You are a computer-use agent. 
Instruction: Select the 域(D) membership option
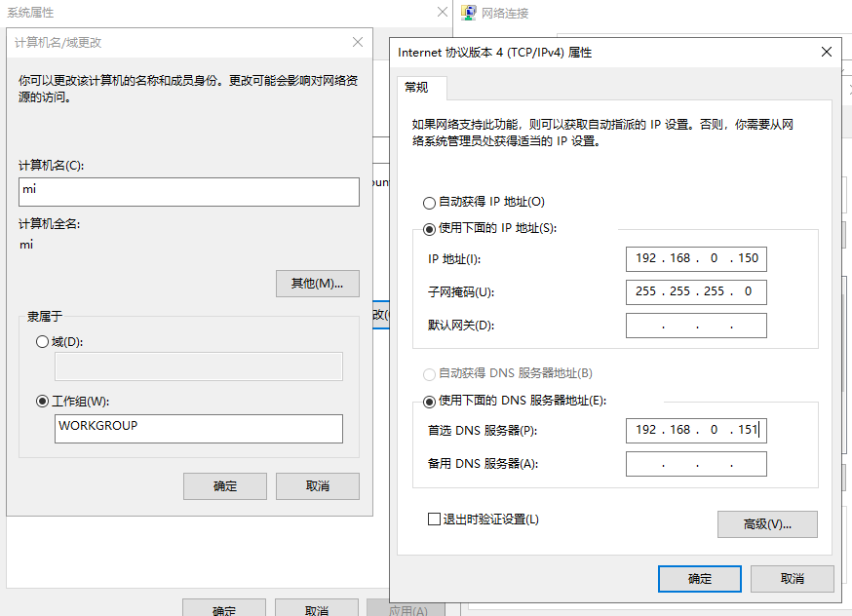[42, 341]
